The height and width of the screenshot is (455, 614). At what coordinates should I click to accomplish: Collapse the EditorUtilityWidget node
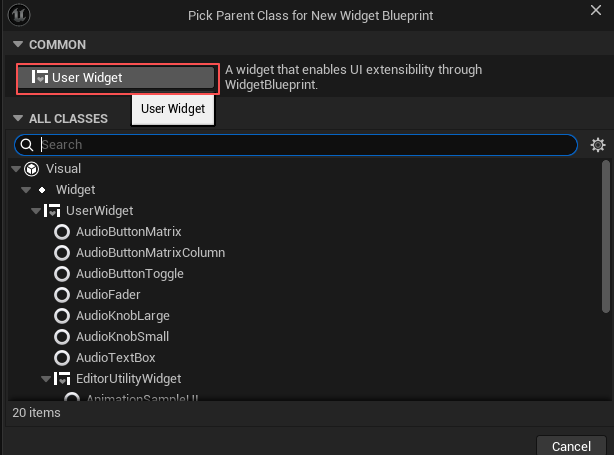point(46,379)
